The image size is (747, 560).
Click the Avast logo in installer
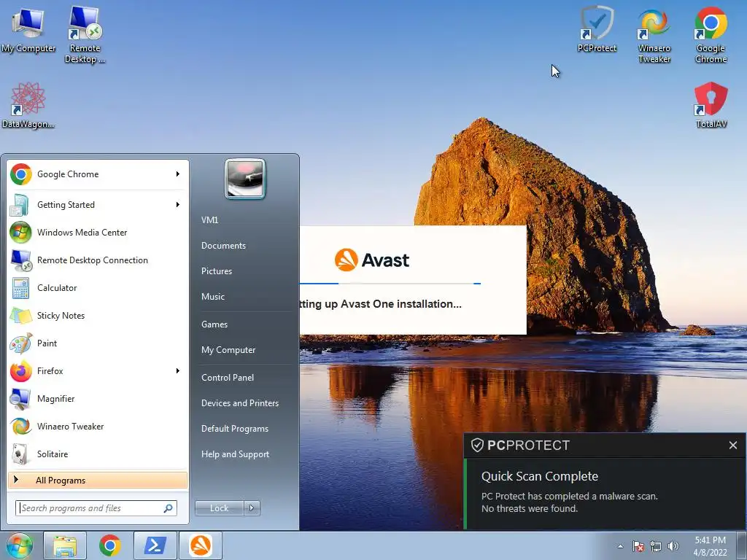[372, 260]
